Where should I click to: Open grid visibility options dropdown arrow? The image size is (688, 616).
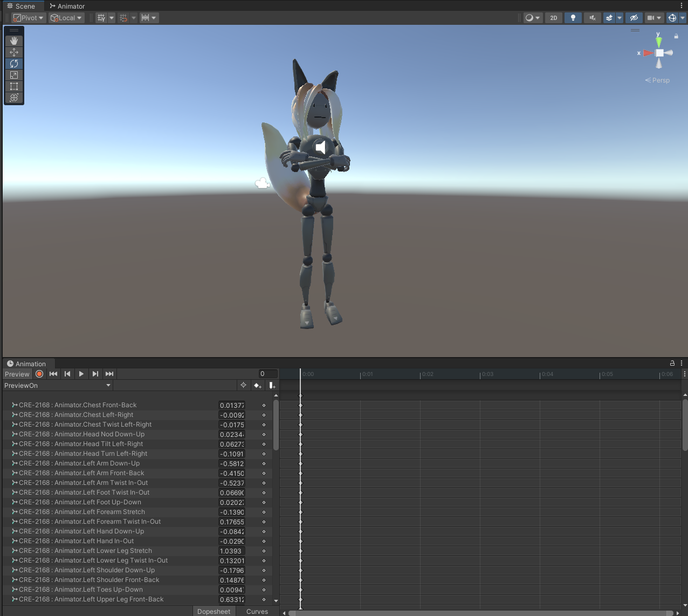(112, 18)
